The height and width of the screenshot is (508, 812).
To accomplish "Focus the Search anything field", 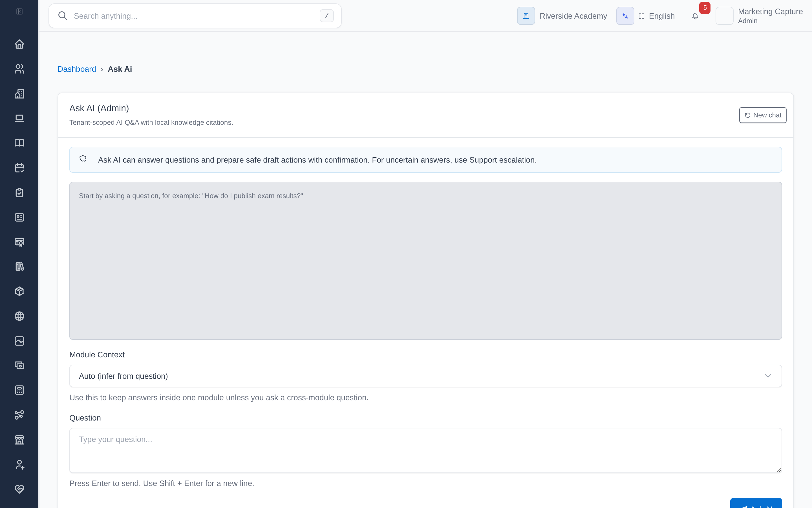I will pyautogui.click(x=195, y=16).
